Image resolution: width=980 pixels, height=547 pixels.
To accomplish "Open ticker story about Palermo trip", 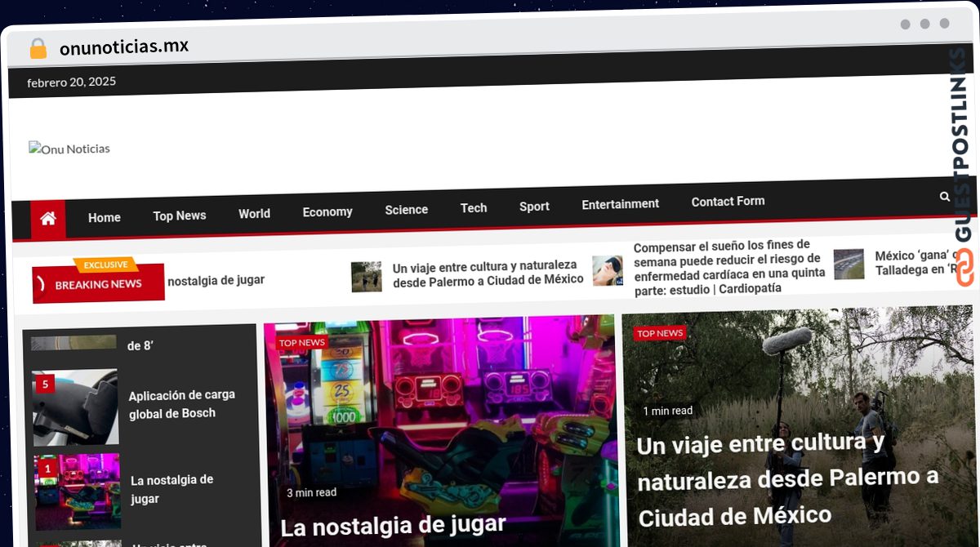I will point(487,273).
